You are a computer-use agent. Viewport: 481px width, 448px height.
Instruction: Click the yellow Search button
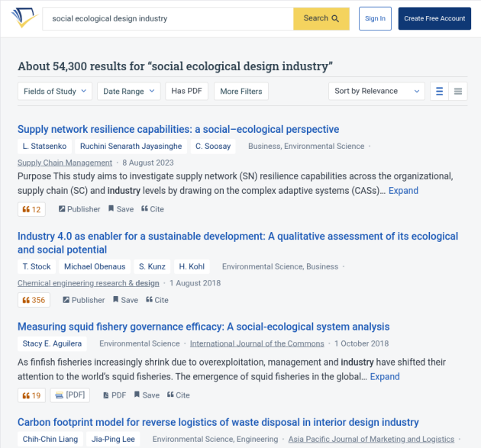click(321, 18)
